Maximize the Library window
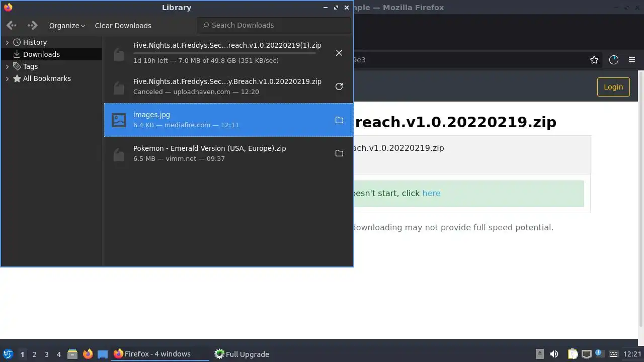This screenshot has height=362, width=644. pyautogui.click(x=336, y=8)
